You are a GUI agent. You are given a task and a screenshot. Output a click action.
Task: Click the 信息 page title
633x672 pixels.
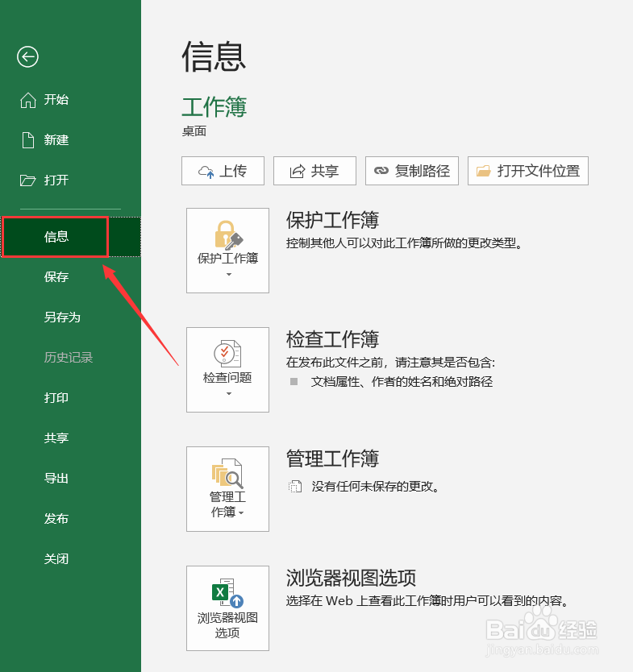(214, 57)
